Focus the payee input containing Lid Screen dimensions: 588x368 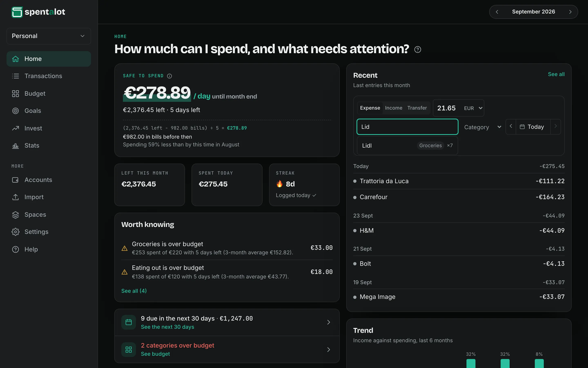(x=407, y=127)
